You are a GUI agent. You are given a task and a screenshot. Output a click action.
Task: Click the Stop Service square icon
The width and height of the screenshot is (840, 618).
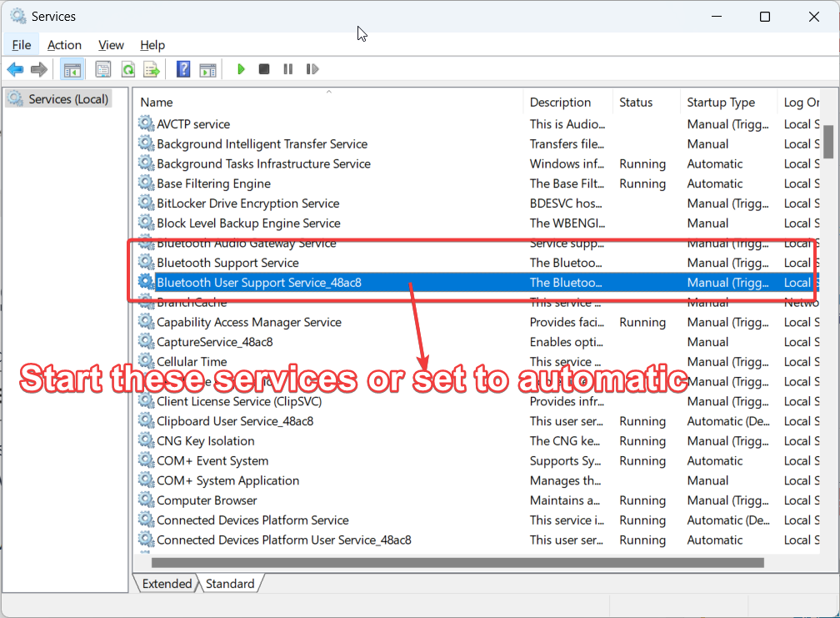click(264, 69)
